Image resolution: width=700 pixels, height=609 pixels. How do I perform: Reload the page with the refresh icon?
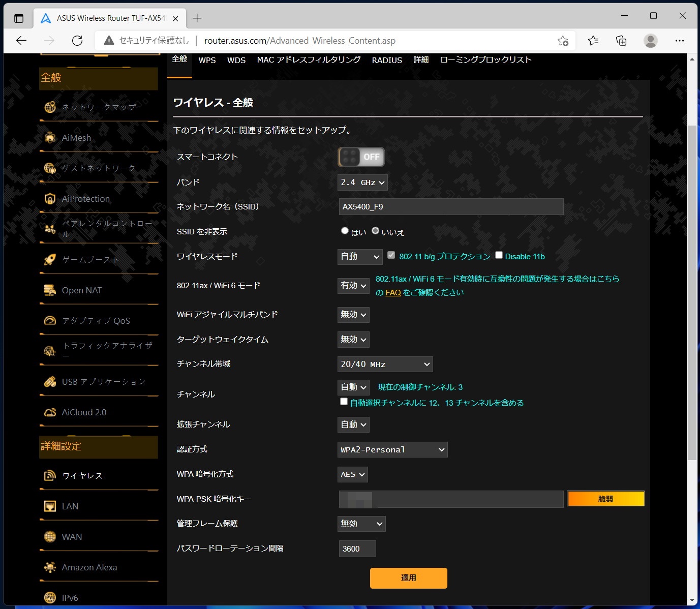click(77, 41)
